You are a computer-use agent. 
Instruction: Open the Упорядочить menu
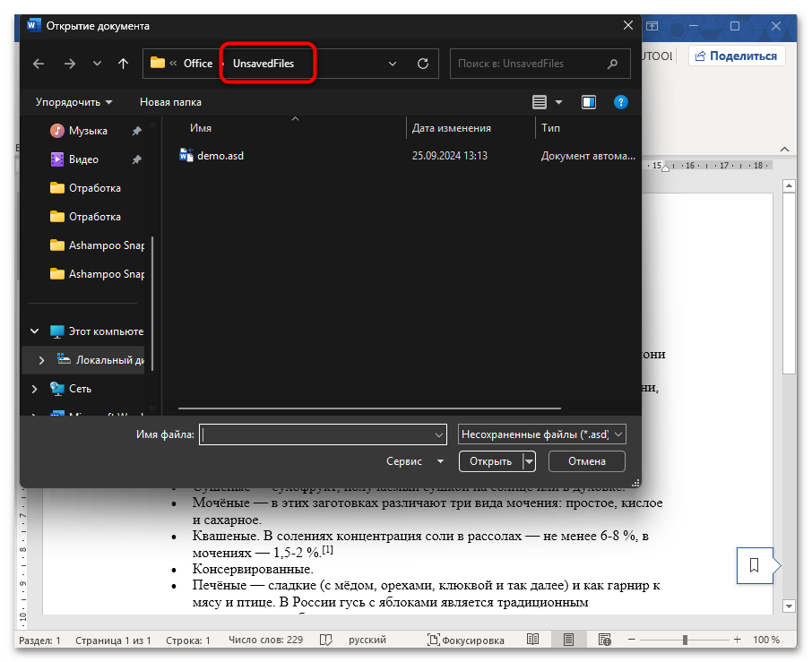point(73,102)
